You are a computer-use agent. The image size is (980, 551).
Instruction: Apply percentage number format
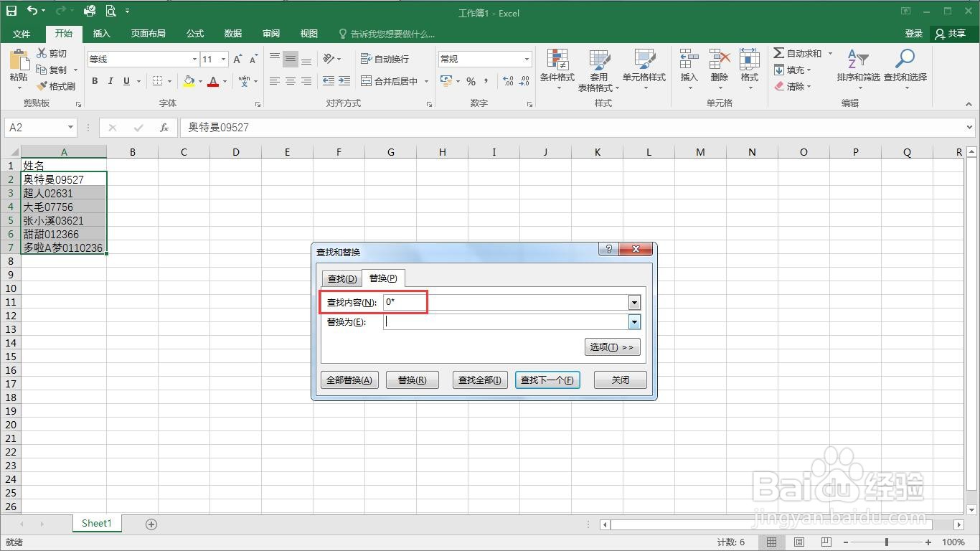(471, 81)
